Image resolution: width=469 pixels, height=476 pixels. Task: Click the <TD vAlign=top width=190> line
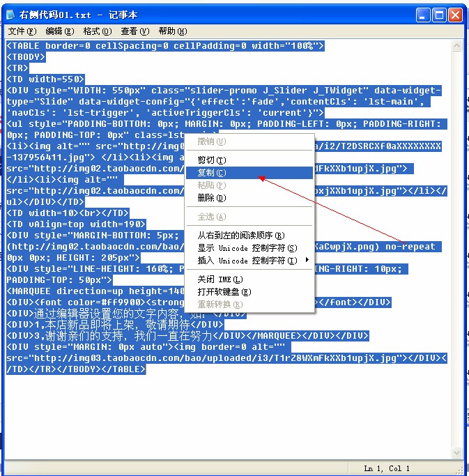[76, 224]
